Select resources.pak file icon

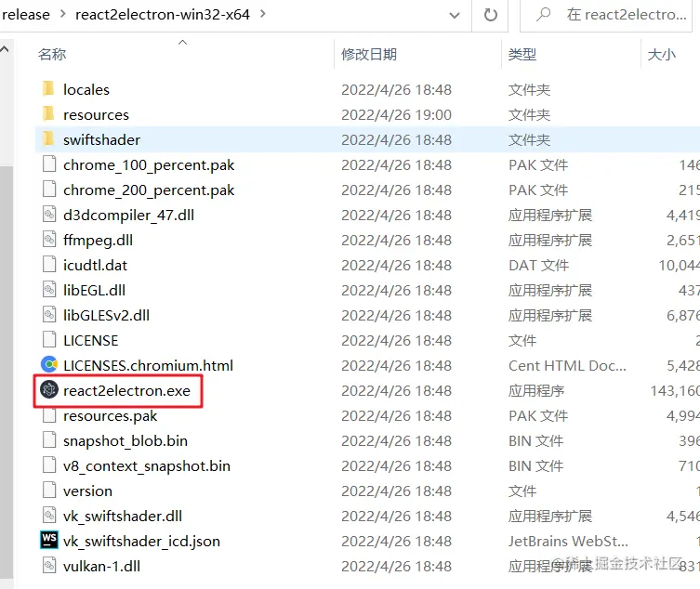pyautogui.click(x=49, y=416)
